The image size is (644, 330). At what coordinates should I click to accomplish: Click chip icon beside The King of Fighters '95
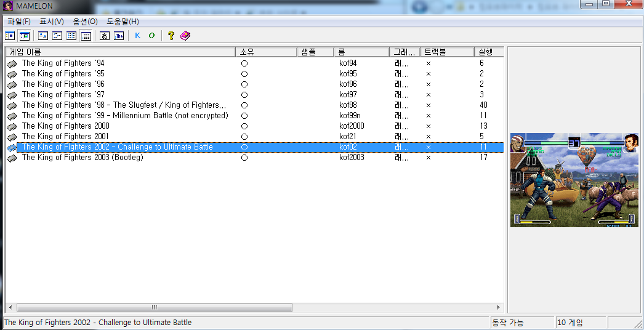[12, 74]
